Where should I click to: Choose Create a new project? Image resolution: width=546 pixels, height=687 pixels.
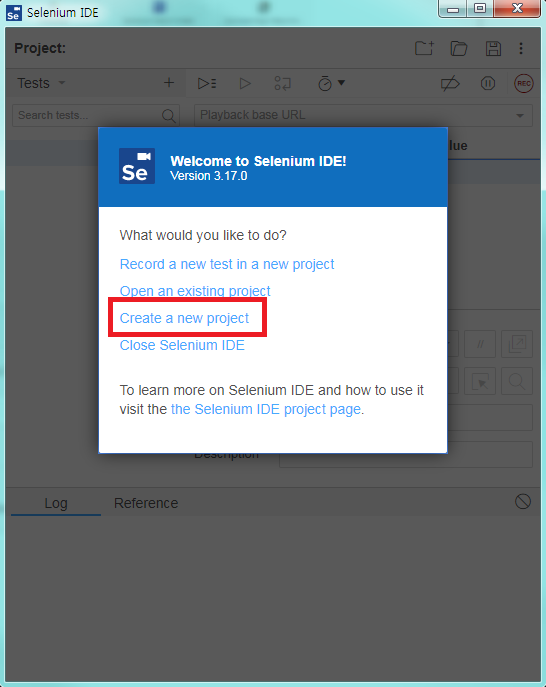184,318
